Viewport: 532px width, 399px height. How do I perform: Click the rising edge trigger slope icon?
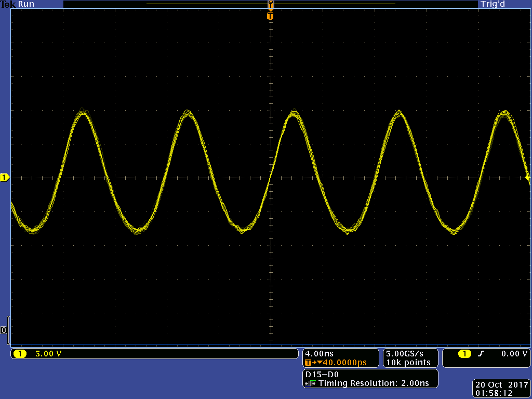click(481, 354)
